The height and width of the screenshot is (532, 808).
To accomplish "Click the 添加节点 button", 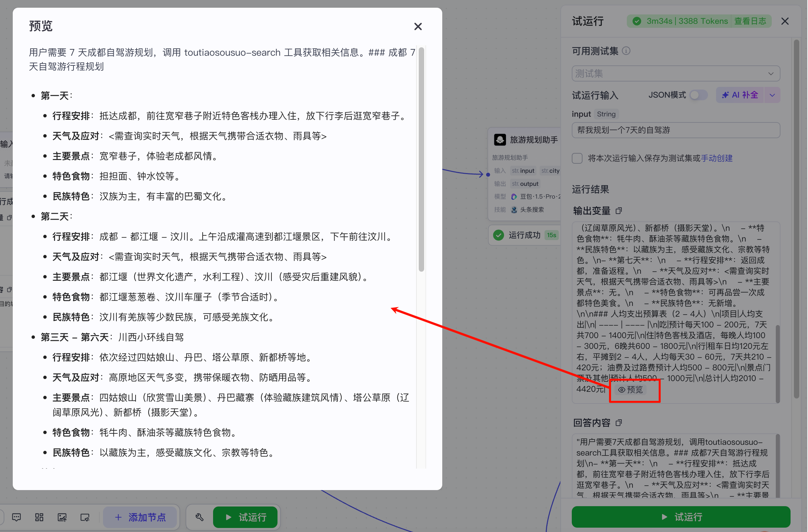I will [x=140, y=517].
